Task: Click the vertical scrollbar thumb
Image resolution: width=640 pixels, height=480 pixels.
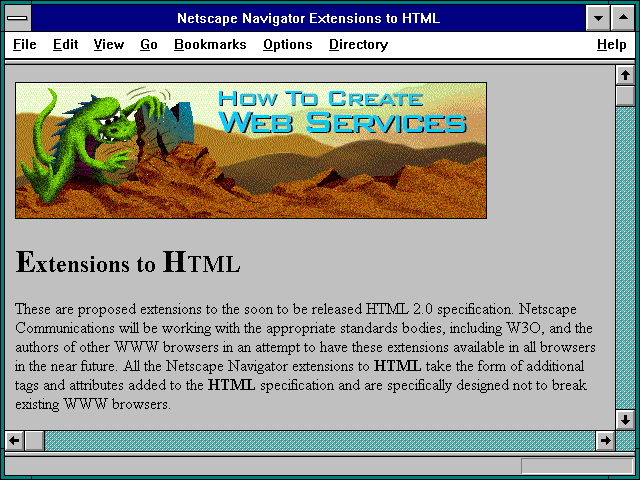Action: click(625, 96)
